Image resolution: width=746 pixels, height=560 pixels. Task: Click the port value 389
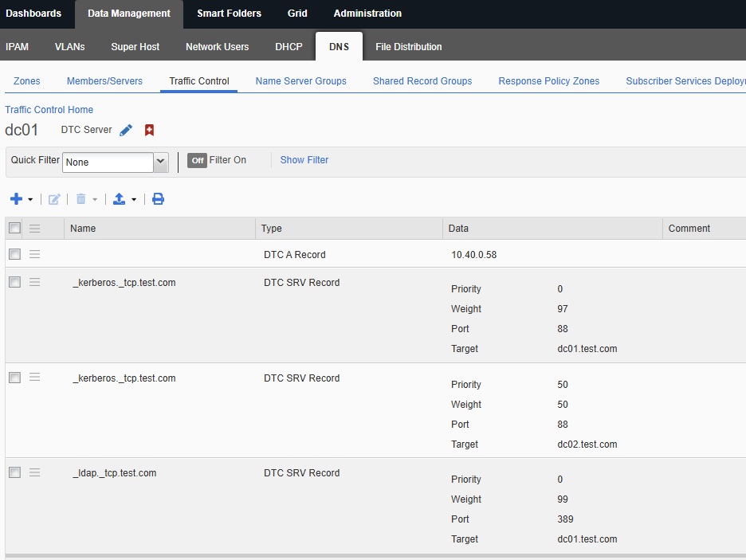565,519
